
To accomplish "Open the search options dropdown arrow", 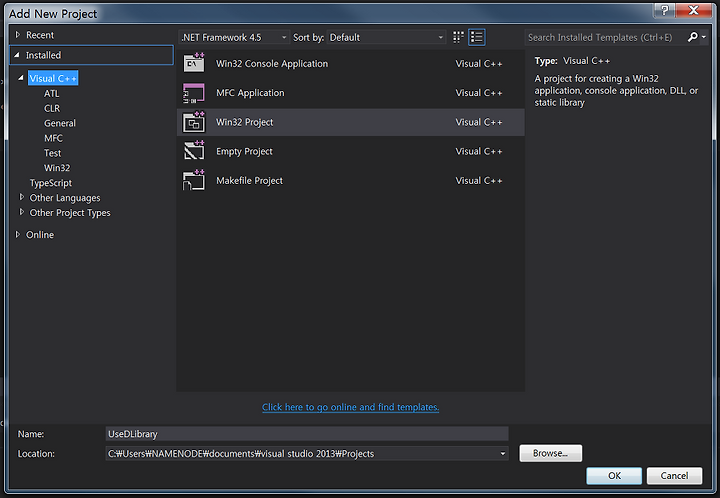I will tap(703, 37).
